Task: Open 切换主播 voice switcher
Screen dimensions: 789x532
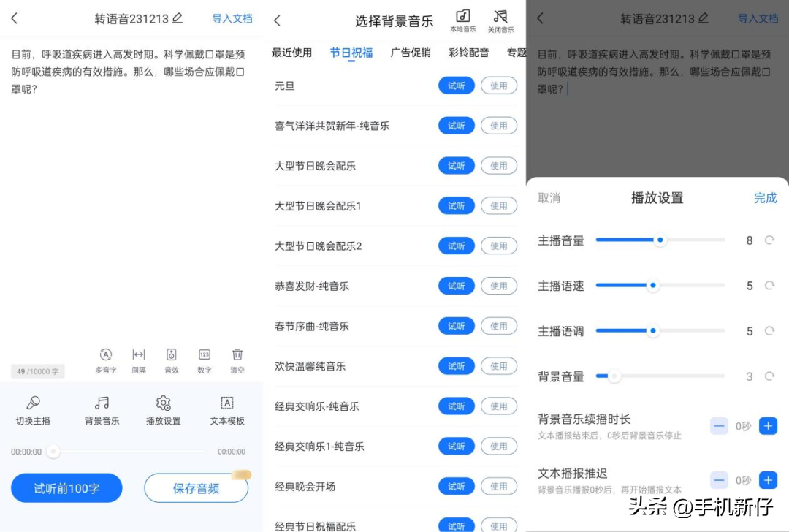Action: (x=33, y=410)
